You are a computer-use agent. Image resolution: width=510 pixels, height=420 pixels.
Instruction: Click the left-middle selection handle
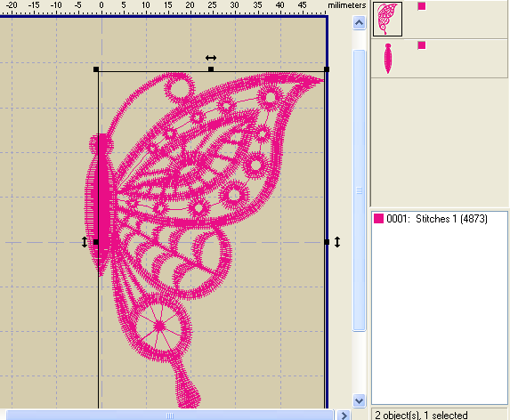click(x=96, y=242)
